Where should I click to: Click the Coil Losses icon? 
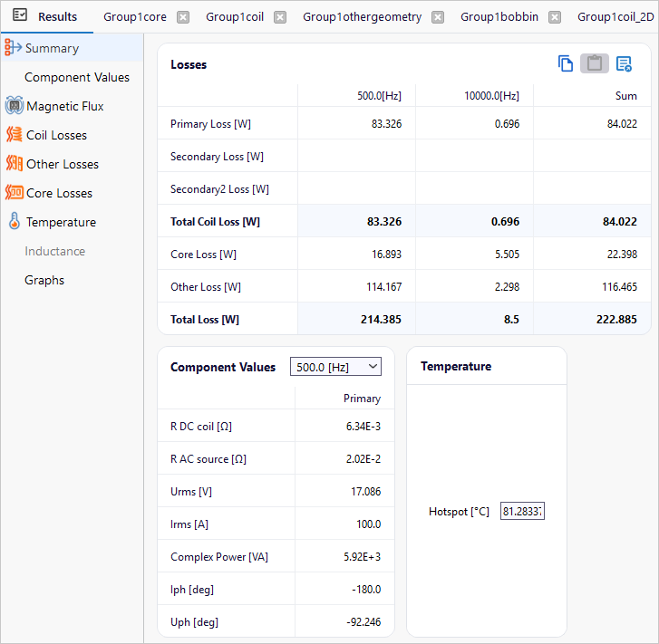point(15,134)
